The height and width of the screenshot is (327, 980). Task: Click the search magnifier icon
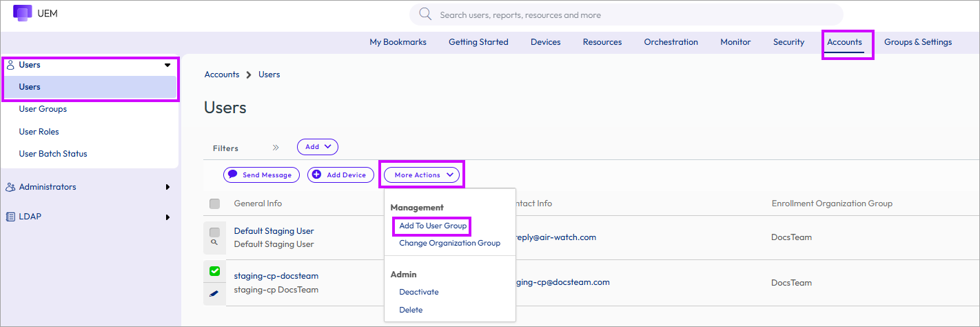[x=425, y=14]
